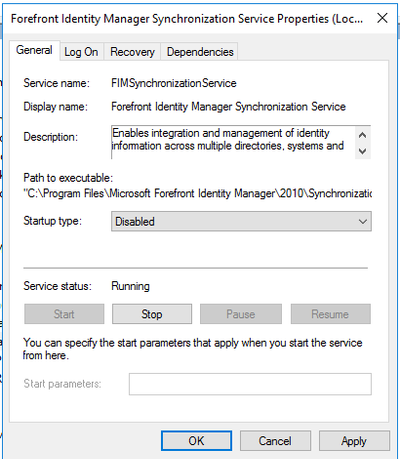Click the "Service status:" label

pyautogui.click(x=57, y=286)
